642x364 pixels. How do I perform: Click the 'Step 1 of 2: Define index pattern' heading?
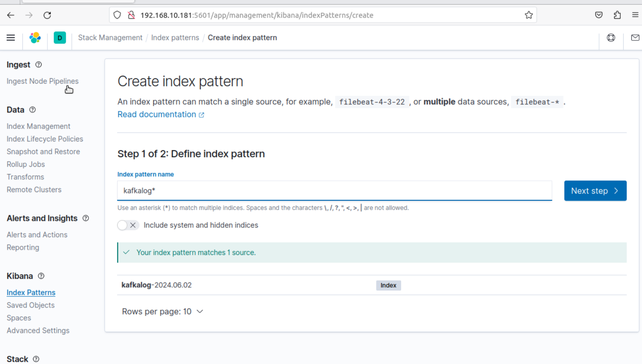pyautogui.click(x=191, y=154)
